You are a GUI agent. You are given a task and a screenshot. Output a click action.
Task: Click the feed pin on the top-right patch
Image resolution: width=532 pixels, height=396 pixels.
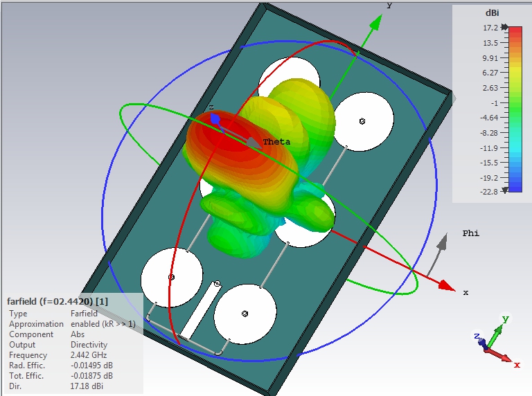[362, 121]
